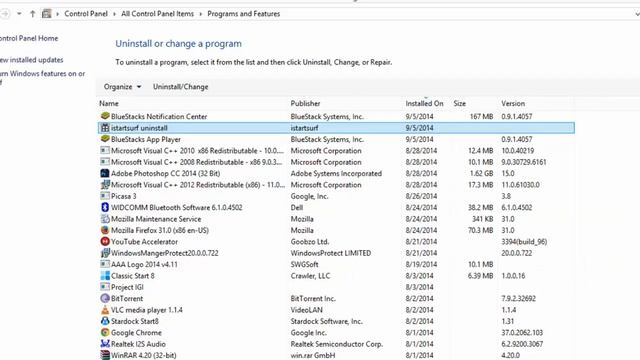Click the Stardock Start8 icon
640x360 pixels.
point(105,321)
